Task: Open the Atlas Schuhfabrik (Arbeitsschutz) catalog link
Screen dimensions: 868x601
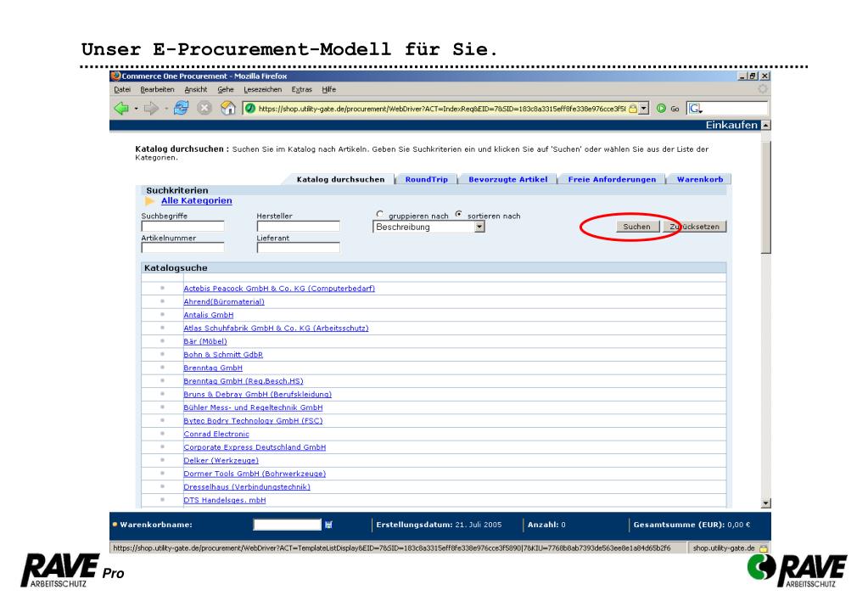Action: click(276, 329)
